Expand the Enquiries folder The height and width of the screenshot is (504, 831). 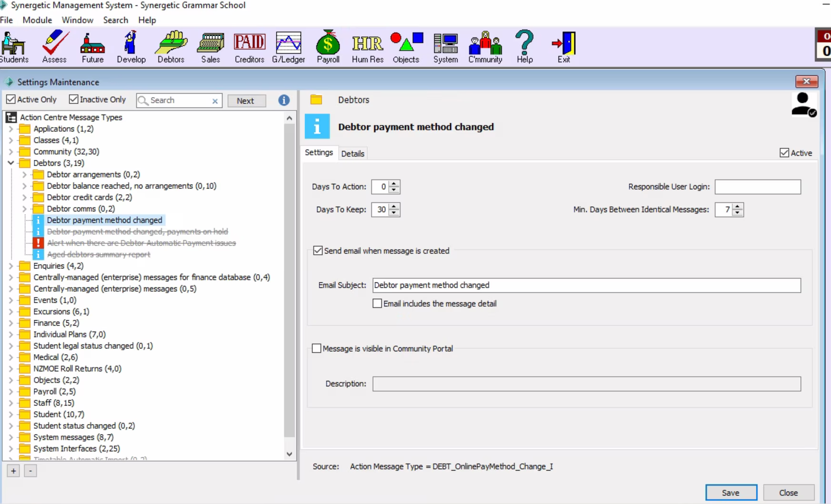[11, 266]
